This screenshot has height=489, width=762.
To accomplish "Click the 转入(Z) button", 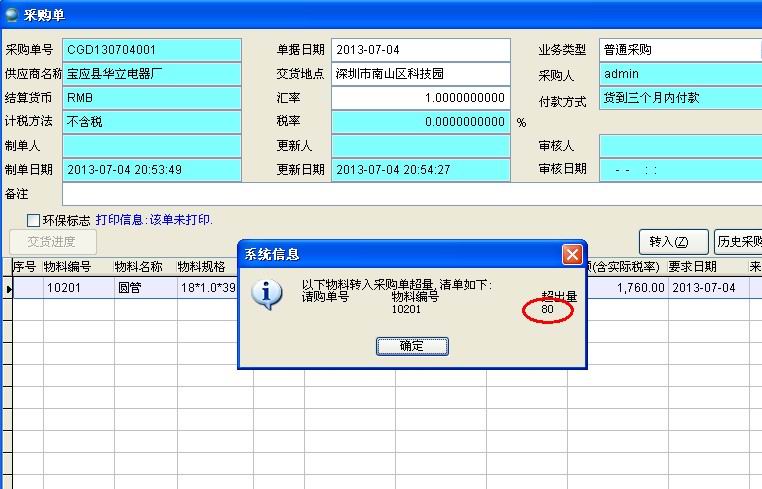I will (x=667, y=242).
